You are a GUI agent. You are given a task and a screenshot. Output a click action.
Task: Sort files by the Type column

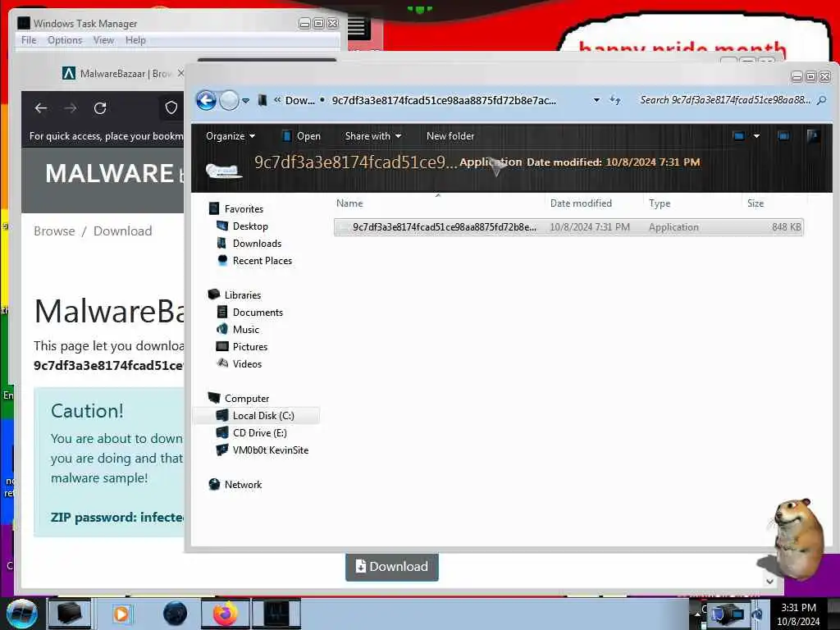[x=660, y=203]
